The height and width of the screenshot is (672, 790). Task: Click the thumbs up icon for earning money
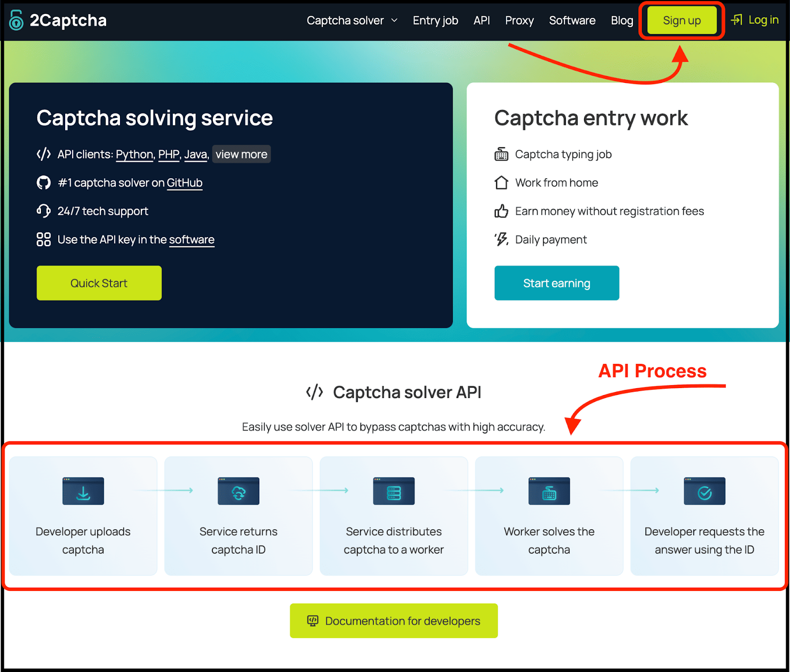(x=501, y=211)
